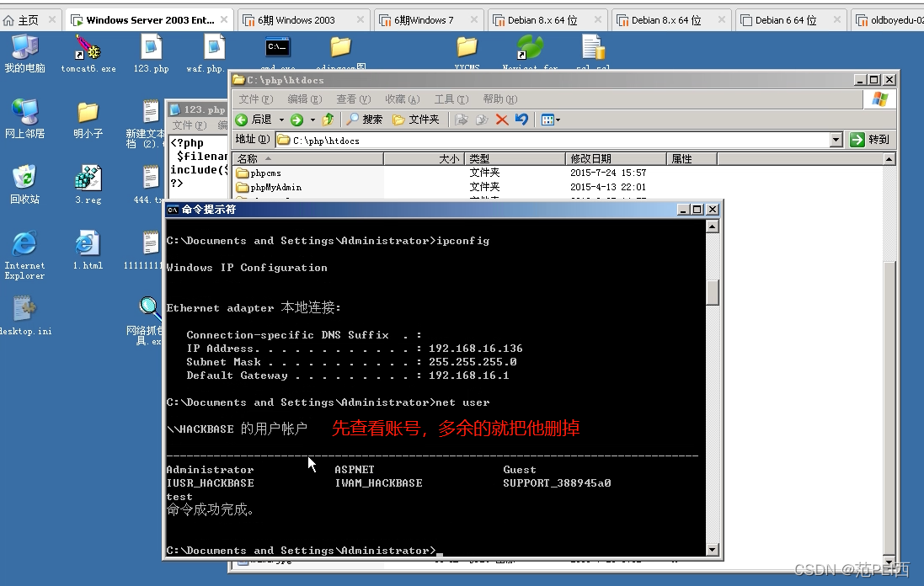The width and height of the screenshot is (924, 586).
Task: Select the sql file icon on the desktop
Action: (593, 52)
